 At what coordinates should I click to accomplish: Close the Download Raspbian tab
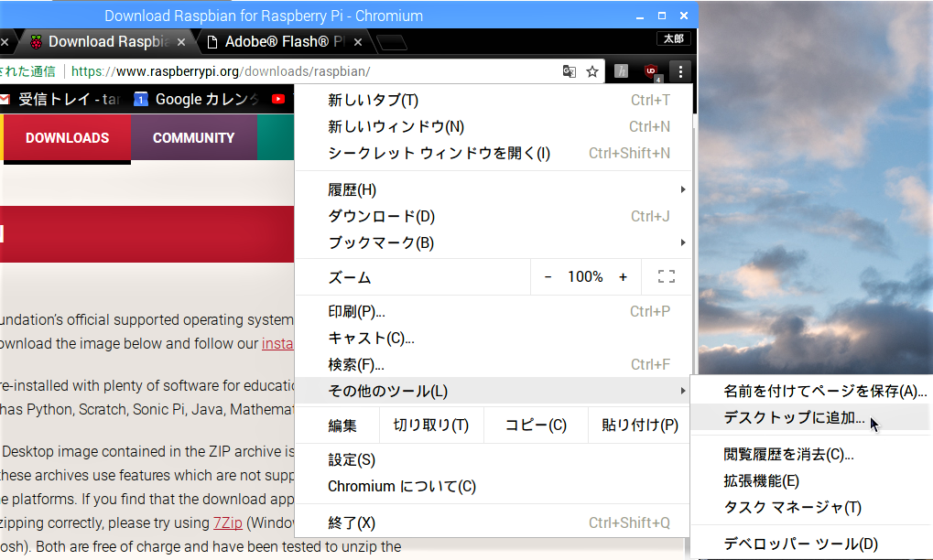181,42
